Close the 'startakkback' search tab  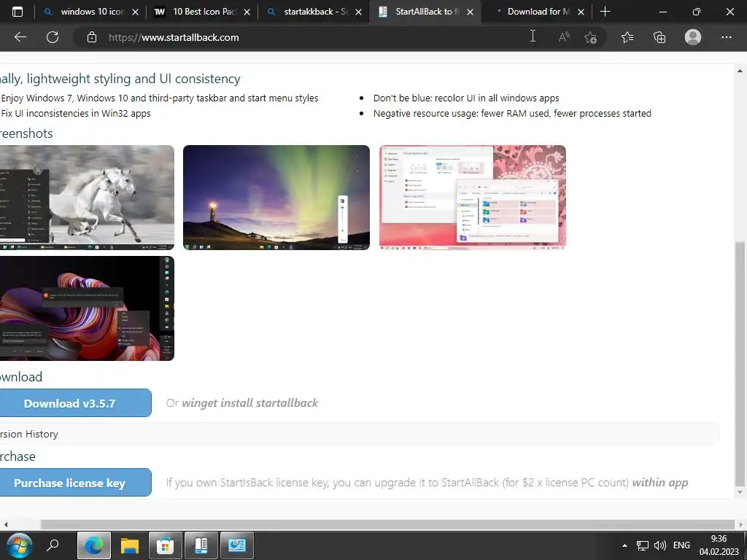pyautogui.click(x=358, y=12)
